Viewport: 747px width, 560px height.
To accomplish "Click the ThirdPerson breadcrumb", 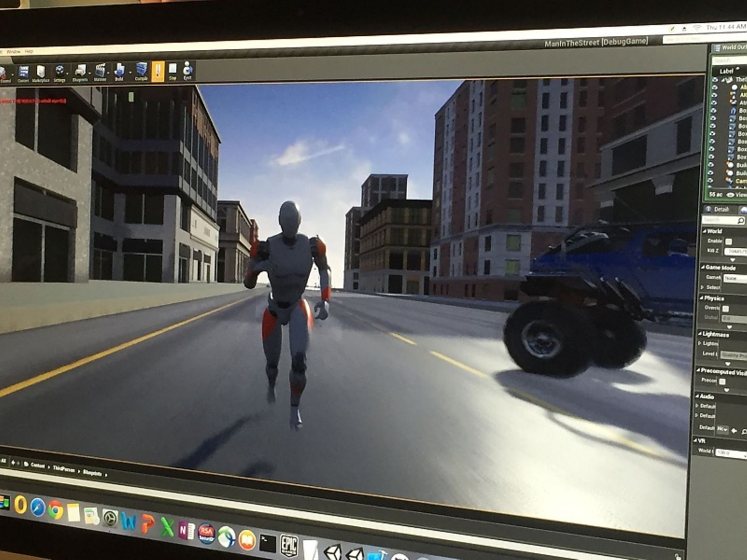I will pos(64,469).
